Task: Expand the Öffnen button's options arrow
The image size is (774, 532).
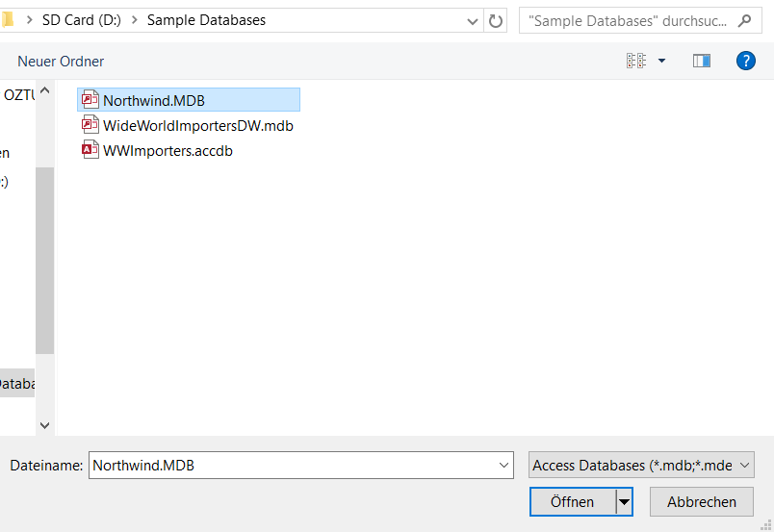Action: (x=625, y=501)
